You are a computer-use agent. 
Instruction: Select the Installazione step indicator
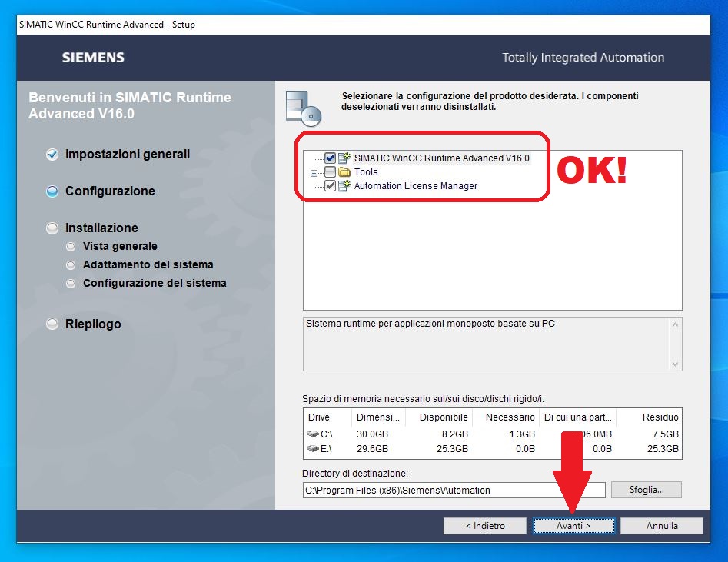tap(52, 228)
